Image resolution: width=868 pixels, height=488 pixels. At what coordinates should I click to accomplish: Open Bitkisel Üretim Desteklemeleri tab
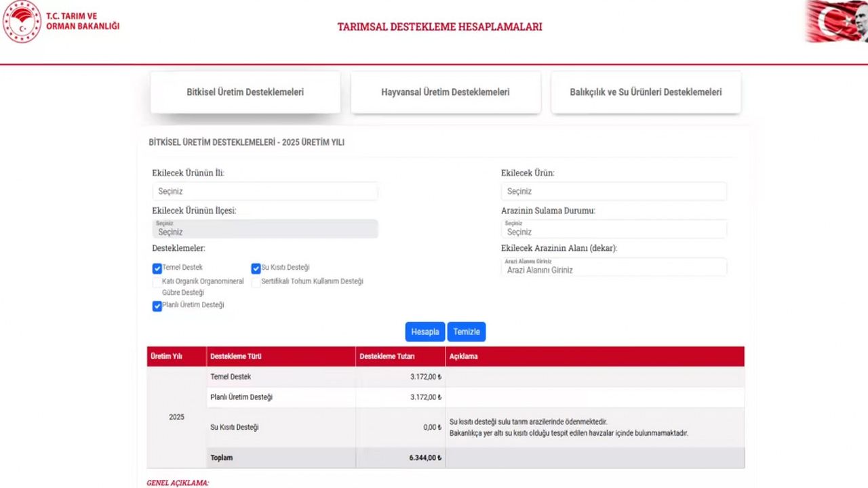pyautogui.click(x=245, y=92)
